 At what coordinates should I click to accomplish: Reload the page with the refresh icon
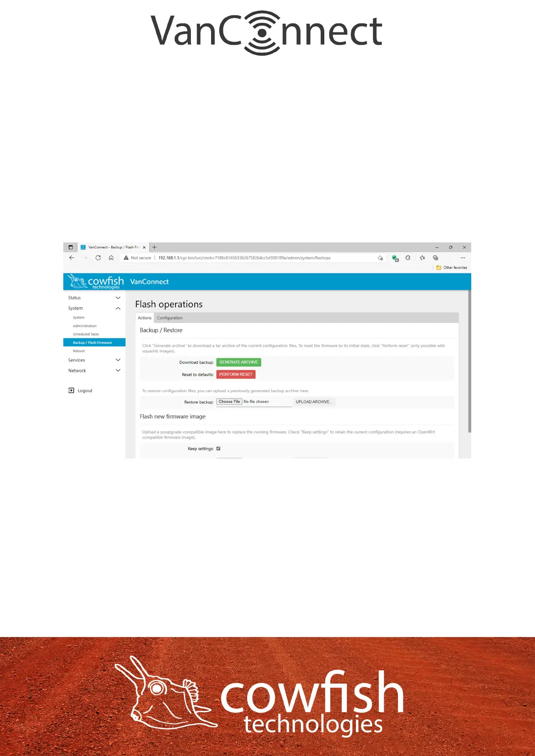(98, 258)
